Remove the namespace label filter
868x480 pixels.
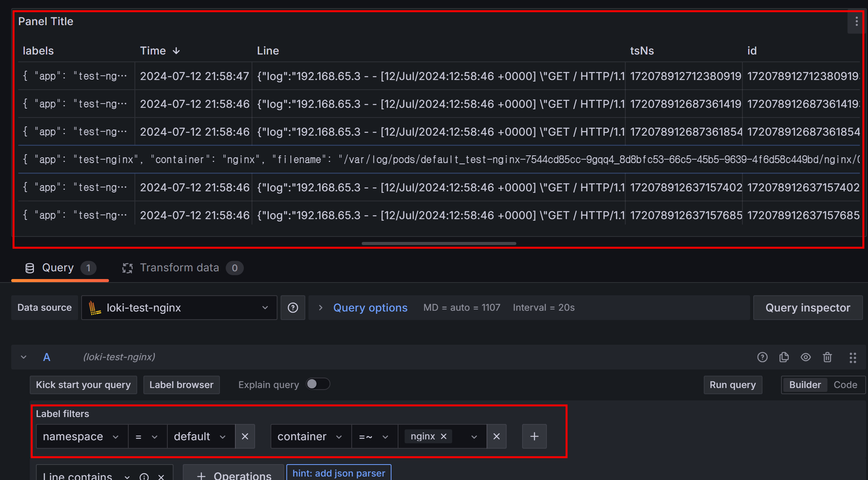coord(245,436)
